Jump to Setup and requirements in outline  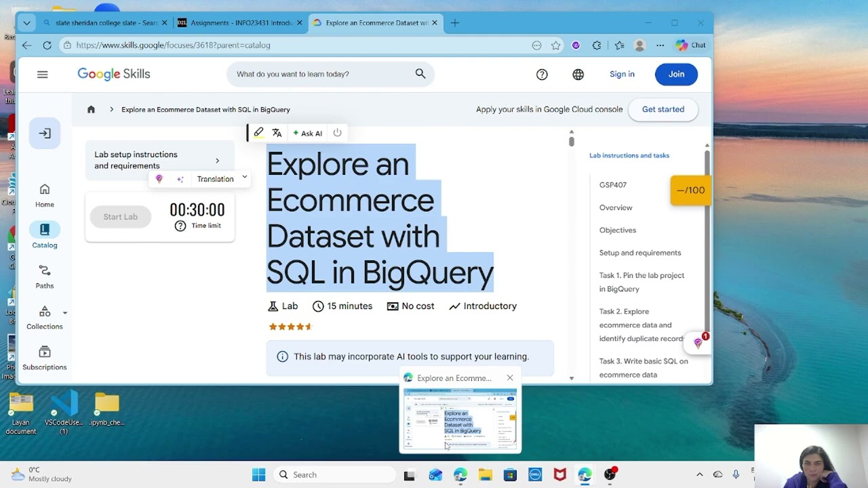640,253
